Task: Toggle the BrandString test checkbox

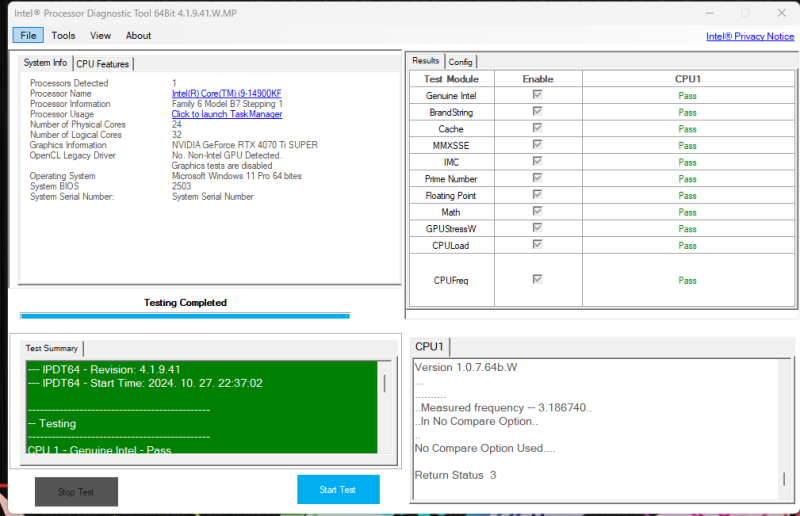Action: coord(537,111)
